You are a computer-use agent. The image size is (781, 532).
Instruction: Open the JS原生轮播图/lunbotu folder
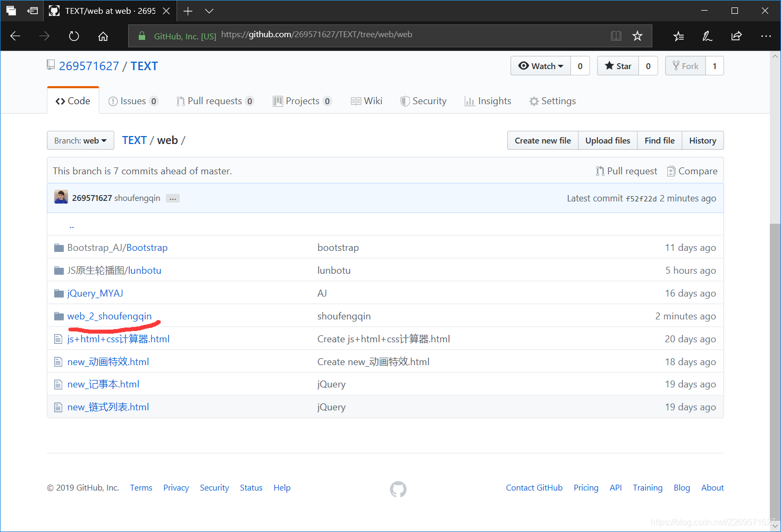[x=114, y=271]
